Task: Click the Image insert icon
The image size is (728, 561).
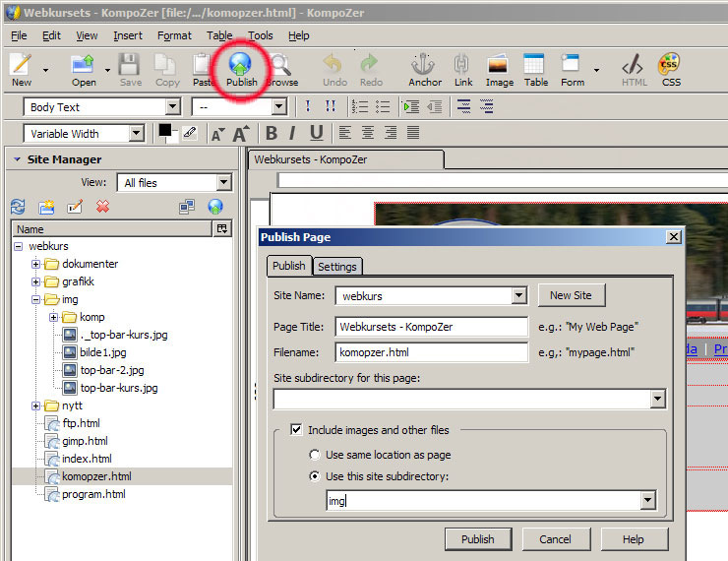Action: tap(499, 67)
